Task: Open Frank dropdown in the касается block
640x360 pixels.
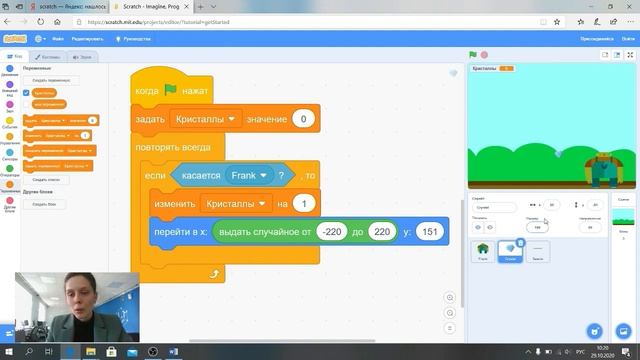Action: coord(249,176)
